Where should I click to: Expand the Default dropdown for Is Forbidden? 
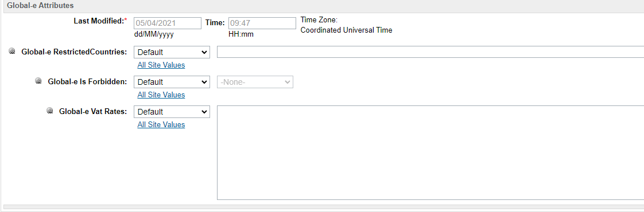[172, 82]
